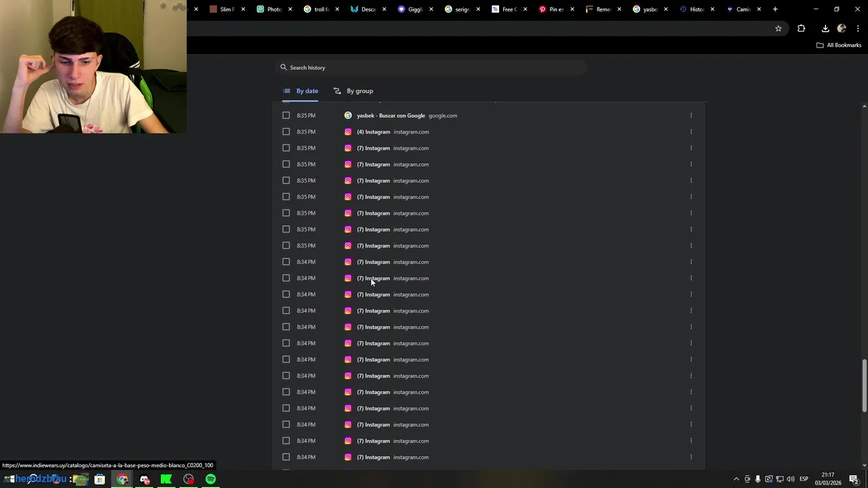Change the ESP input language

pyautogui.click(x=804, y=479)
